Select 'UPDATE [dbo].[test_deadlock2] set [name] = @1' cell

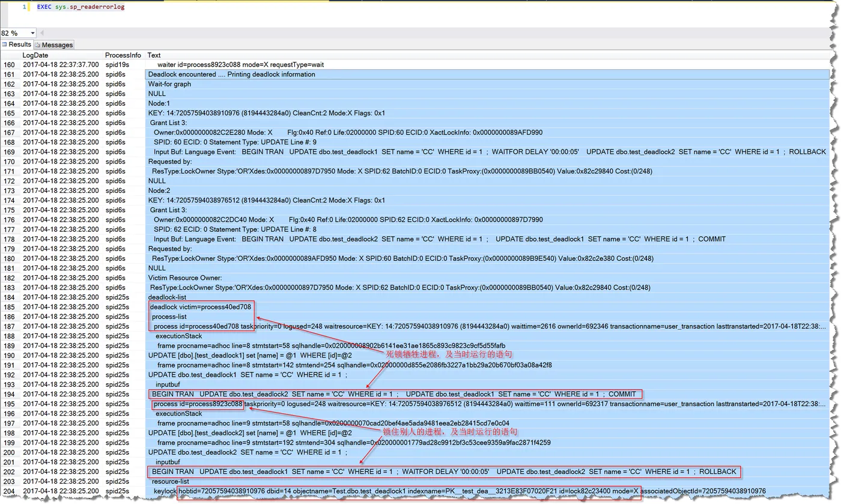487,433
